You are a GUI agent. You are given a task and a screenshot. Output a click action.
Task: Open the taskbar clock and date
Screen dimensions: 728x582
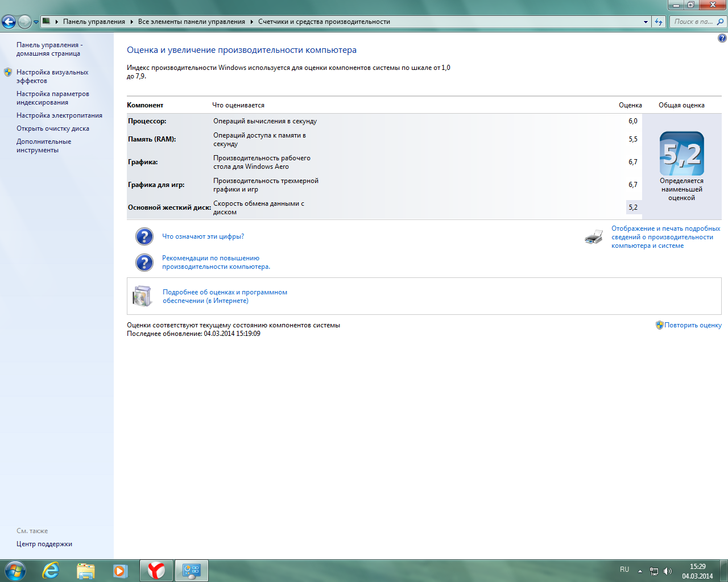[x=697, y=571]
